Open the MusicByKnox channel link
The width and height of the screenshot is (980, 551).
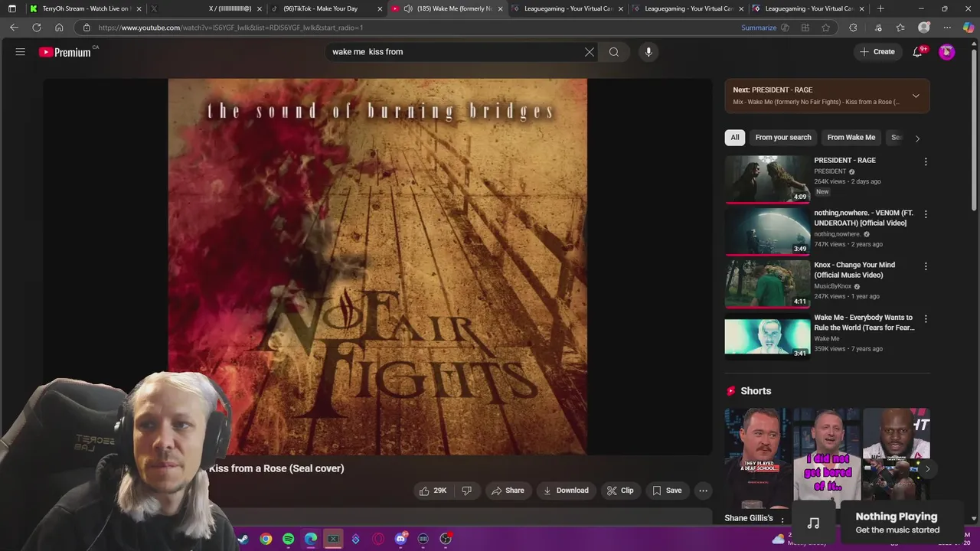pos(833,286)
